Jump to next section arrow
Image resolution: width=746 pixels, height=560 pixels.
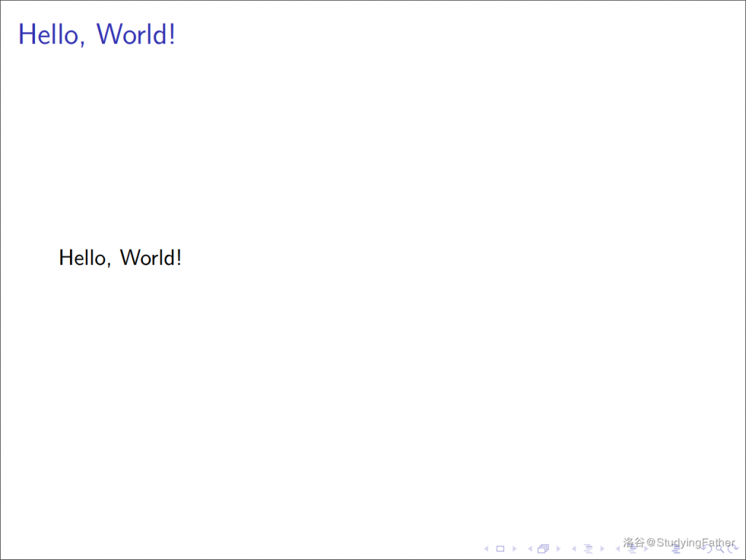(646, 548)
